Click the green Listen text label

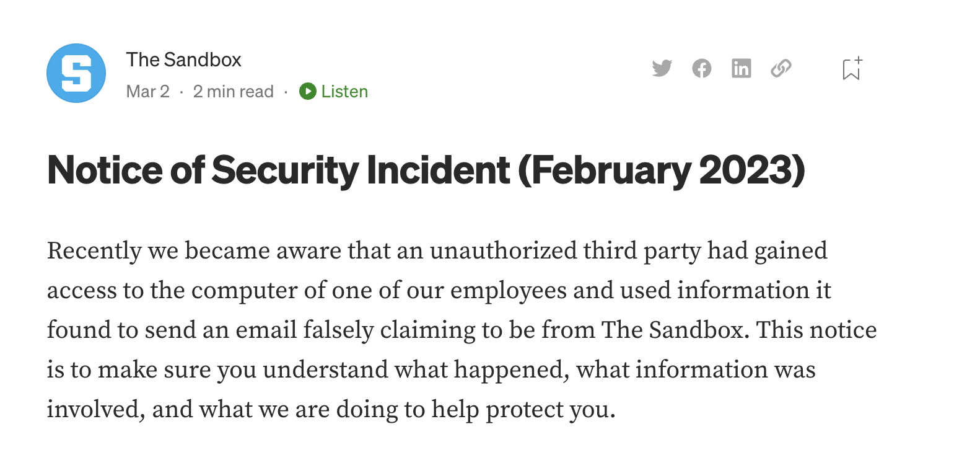pyautogui.click(x=344, y=91)
